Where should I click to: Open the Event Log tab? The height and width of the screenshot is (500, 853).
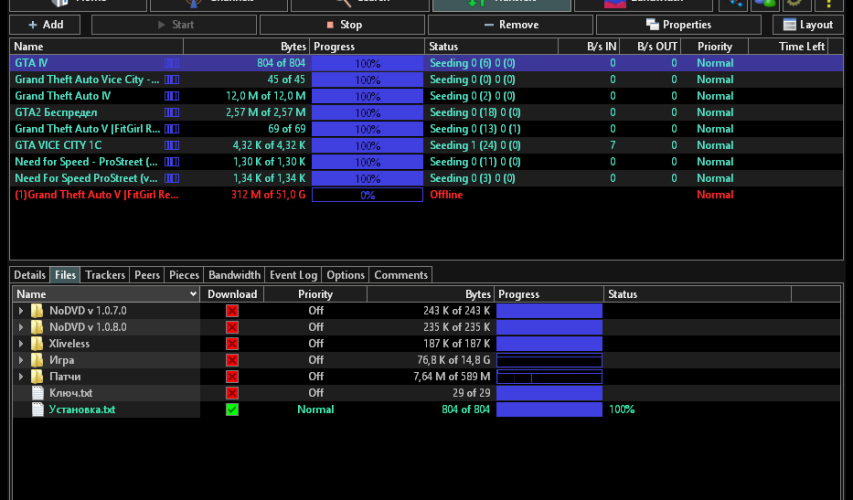point(293,275)
